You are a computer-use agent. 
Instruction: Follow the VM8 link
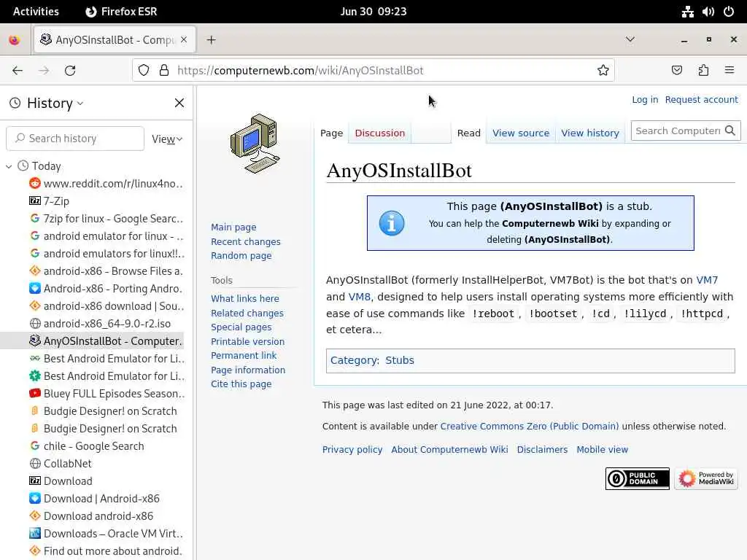click(x=359, y=297)
